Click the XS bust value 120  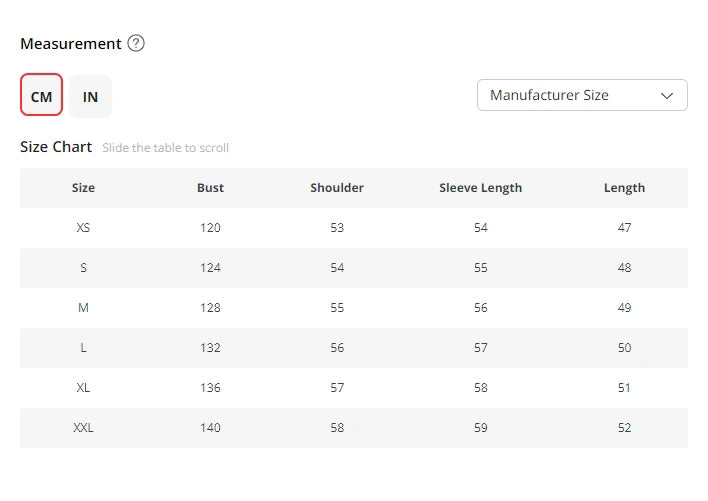[210, 228]
